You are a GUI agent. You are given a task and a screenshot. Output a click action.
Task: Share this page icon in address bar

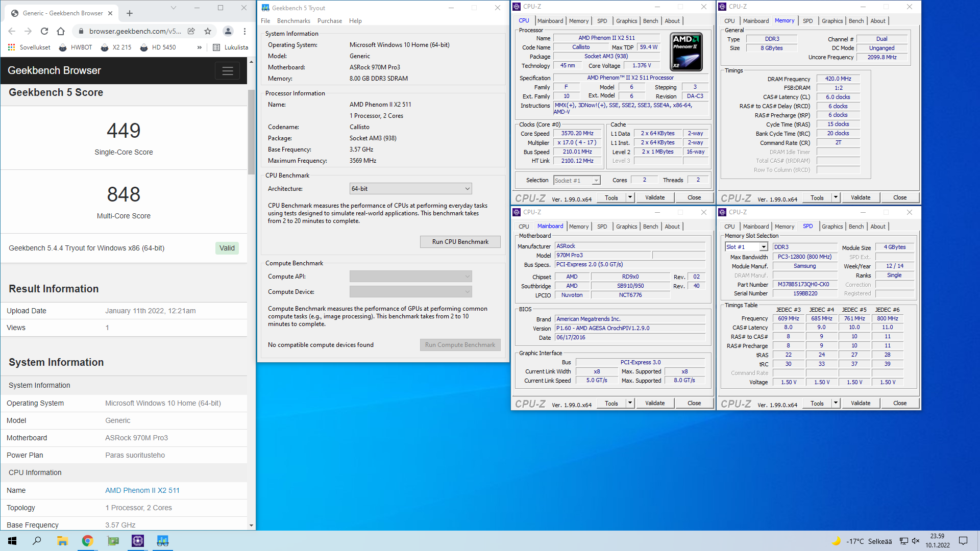(x=191, y=31)
